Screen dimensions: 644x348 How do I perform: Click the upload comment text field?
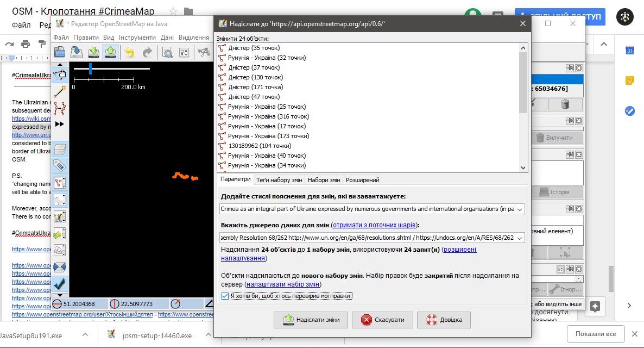click(367, 209)
